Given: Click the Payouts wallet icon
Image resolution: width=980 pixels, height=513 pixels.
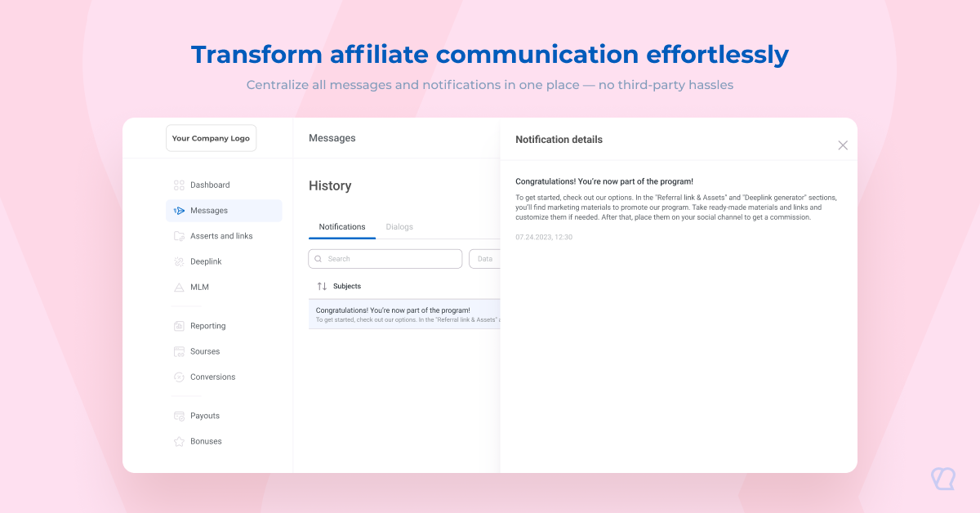Looking at the screenshot, I should coord(179,416).
